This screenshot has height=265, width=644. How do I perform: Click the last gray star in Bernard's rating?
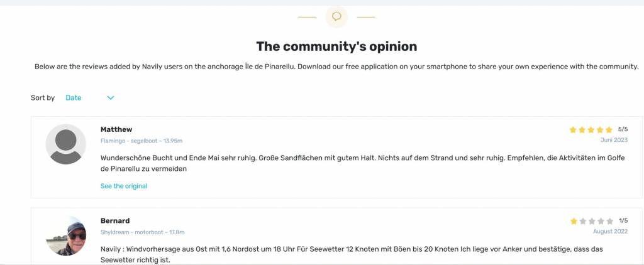point(609,221)
